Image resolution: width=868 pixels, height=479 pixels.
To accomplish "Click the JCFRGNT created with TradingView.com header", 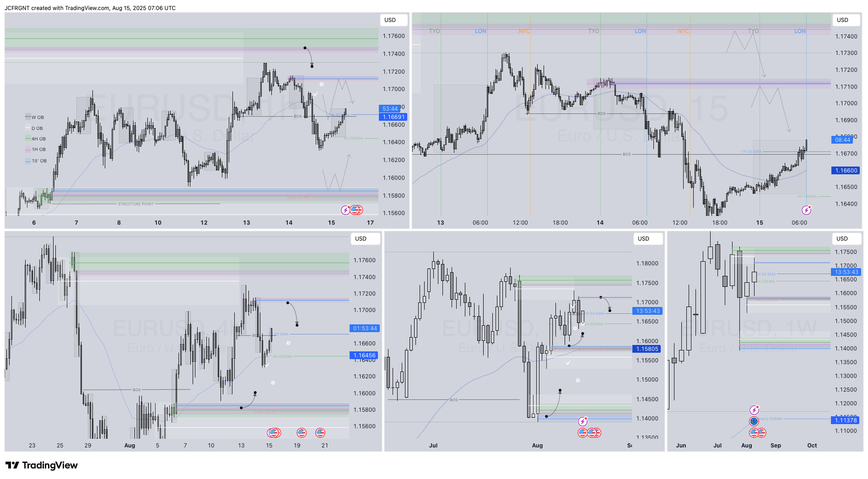I will [90, 8].
